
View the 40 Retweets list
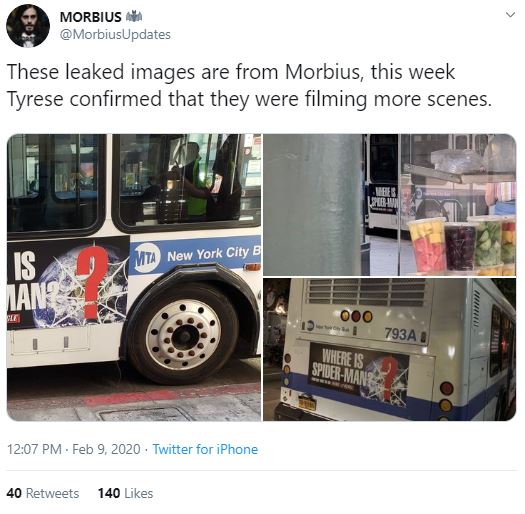(43, 494)
